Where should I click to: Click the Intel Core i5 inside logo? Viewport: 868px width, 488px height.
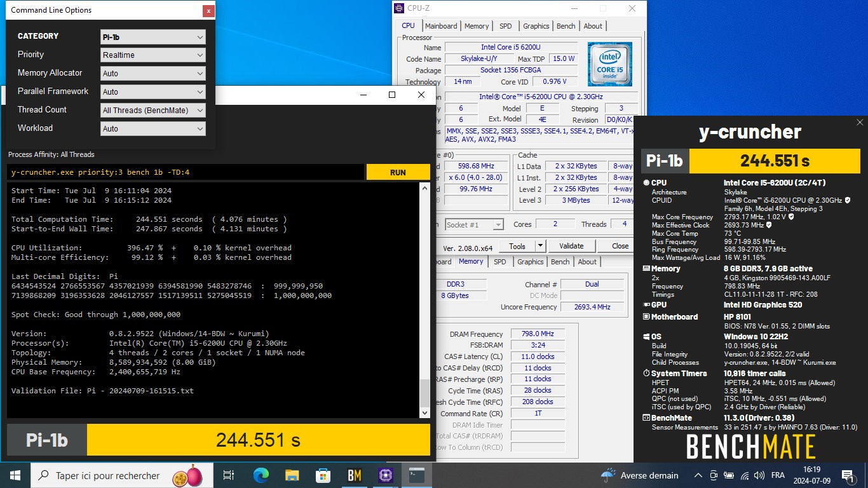click(x=609, y=64)
